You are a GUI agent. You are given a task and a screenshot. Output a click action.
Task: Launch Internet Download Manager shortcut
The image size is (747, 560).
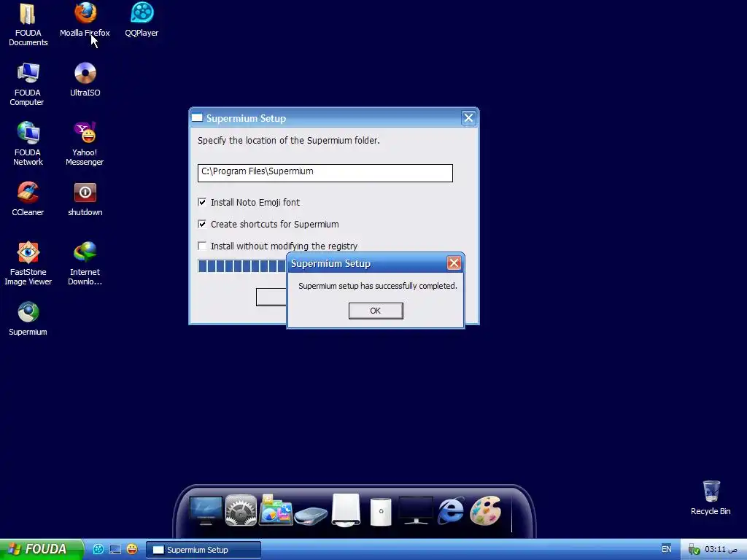(85, 263)
